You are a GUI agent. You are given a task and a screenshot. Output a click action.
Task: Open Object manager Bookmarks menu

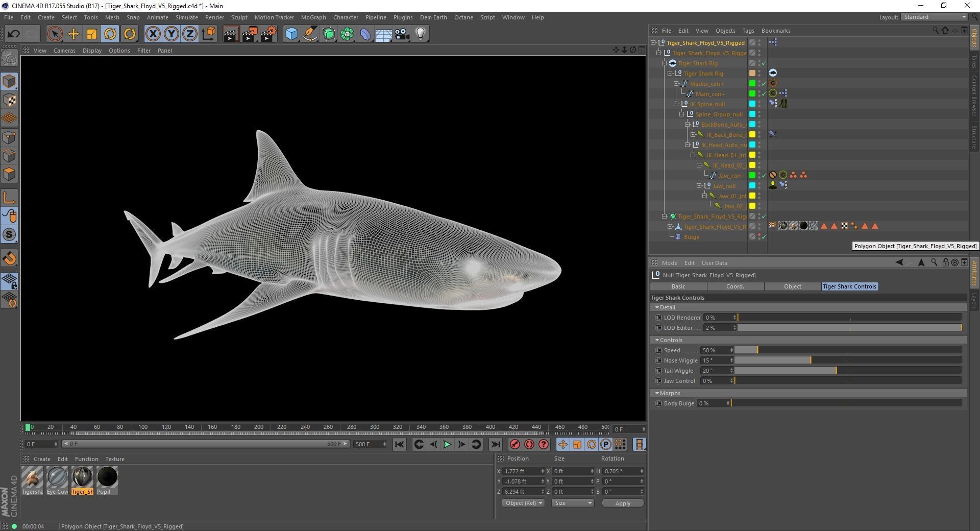click(x=776, y=31)
